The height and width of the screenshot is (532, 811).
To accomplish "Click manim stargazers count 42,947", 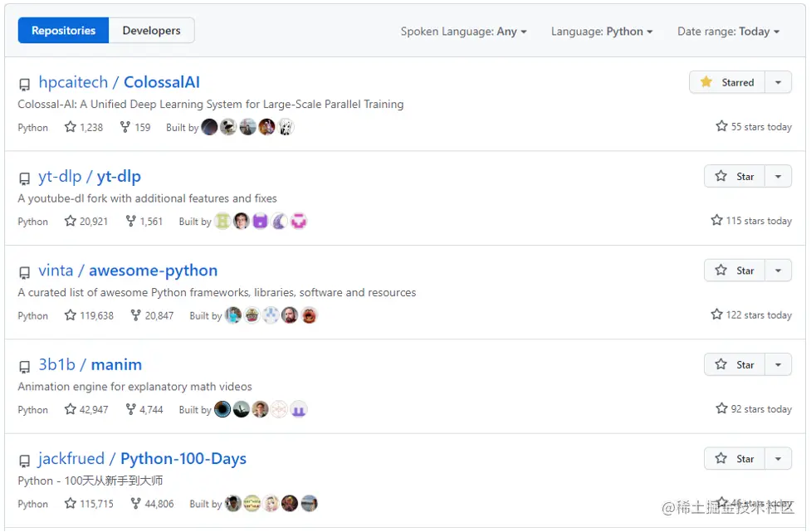I will 86,409.
